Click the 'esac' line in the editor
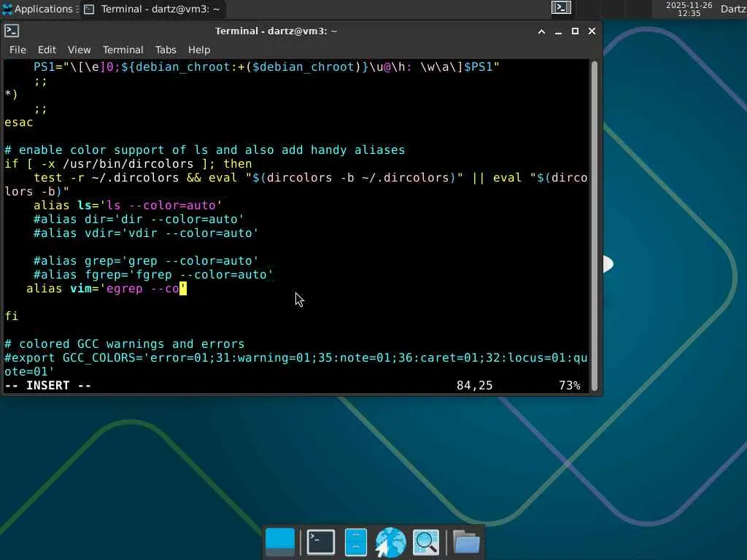Viewport: 747px width, 560px height. [x=18, y=122]
